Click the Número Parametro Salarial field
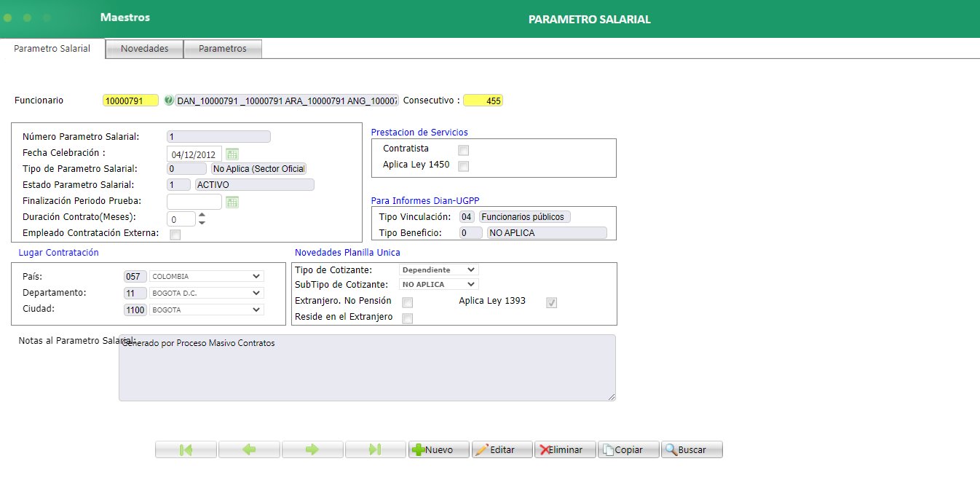 (218, 136)
